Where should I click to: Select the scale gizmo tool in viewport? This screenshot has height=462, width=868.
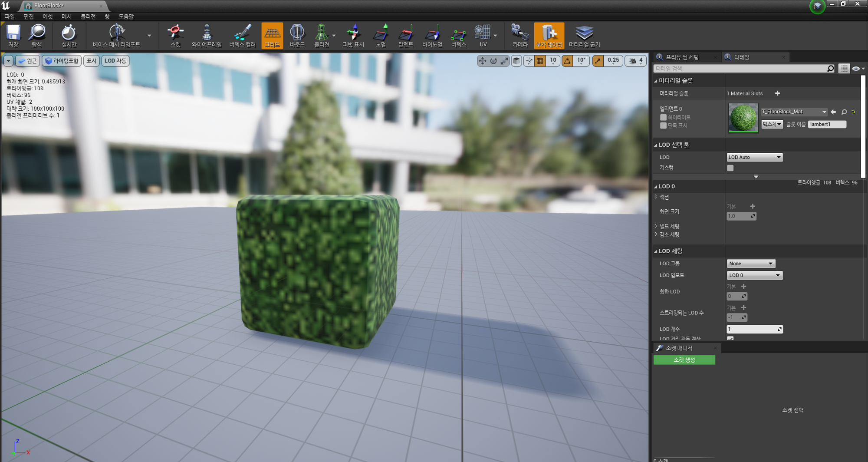point(504,61)
